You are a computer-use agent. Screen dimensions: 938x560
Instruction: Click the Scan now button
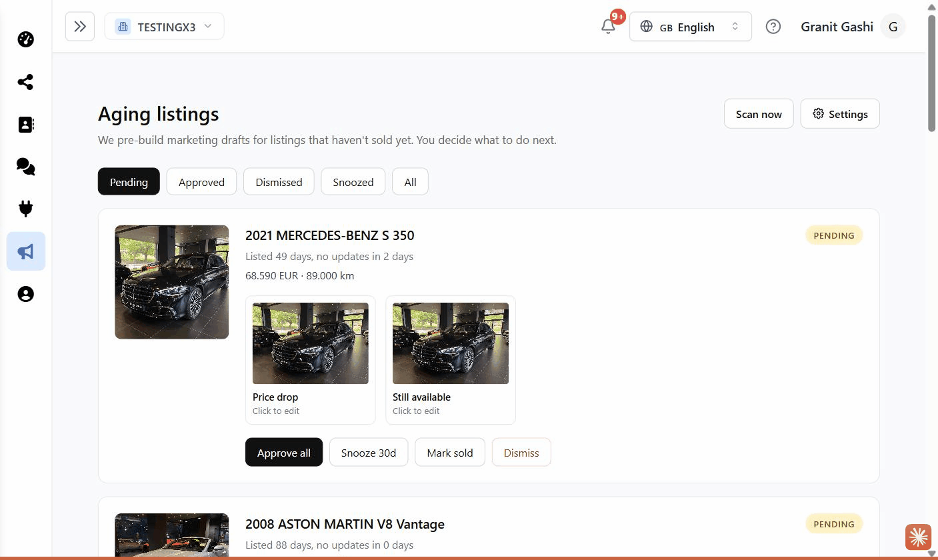point(759,113)
